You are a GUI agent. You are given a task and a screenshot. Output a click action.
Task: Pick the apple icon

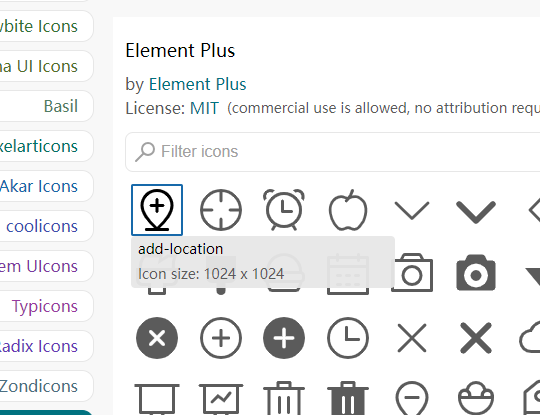[348, 210]
